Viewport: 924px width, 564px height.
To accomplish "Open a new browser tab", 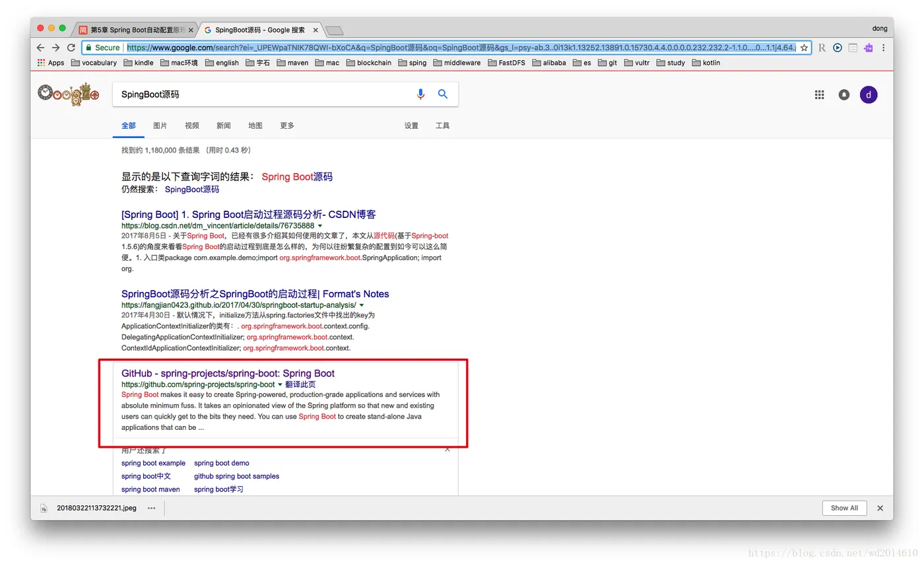I will (335, 30).
